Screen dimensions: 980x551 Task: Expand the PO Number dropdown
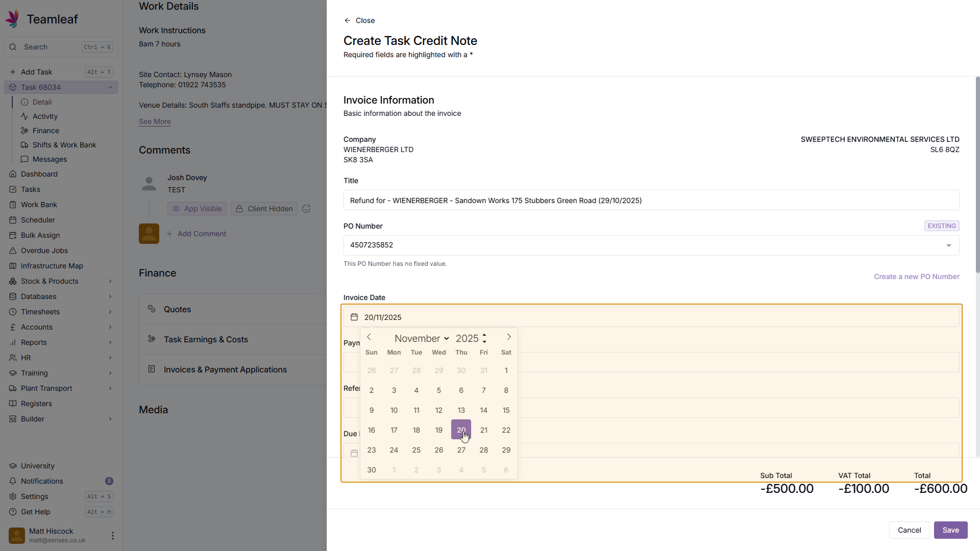(948, 245)
